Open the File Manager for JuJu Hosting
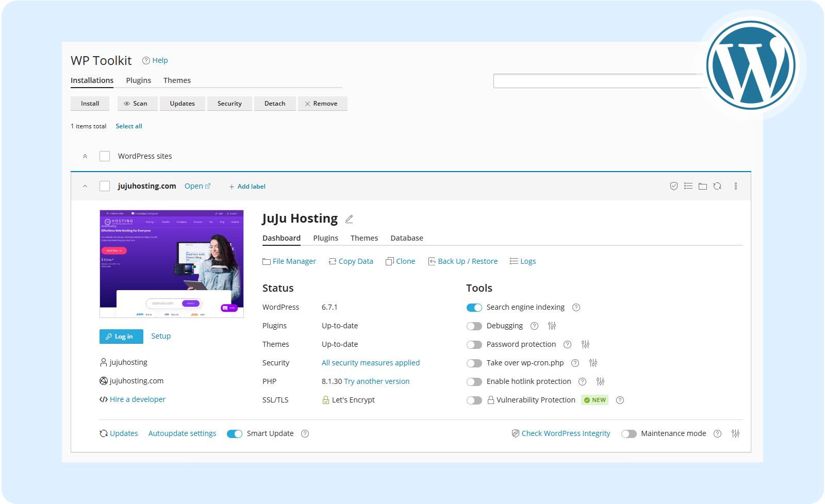 pos(294,261)
